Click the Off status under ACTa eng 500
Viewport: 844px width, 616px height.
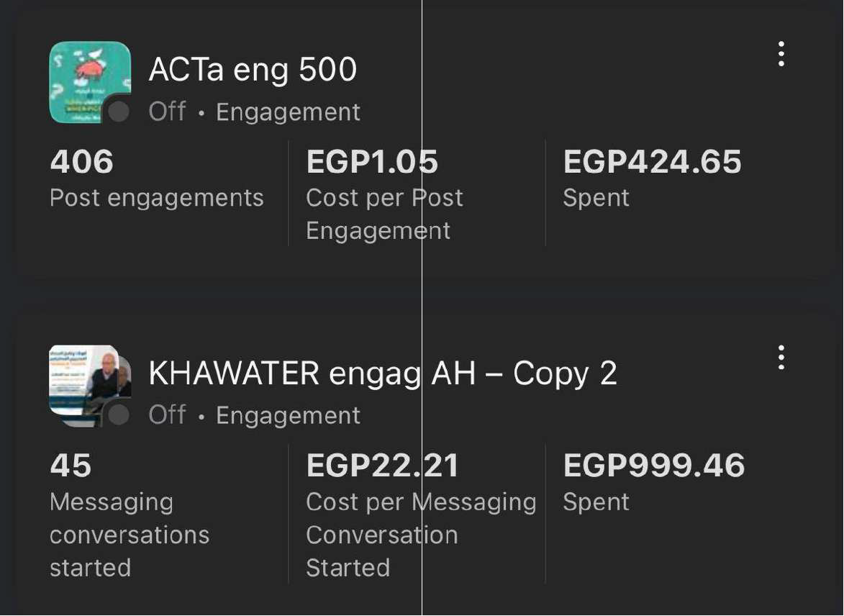[167, 112]
